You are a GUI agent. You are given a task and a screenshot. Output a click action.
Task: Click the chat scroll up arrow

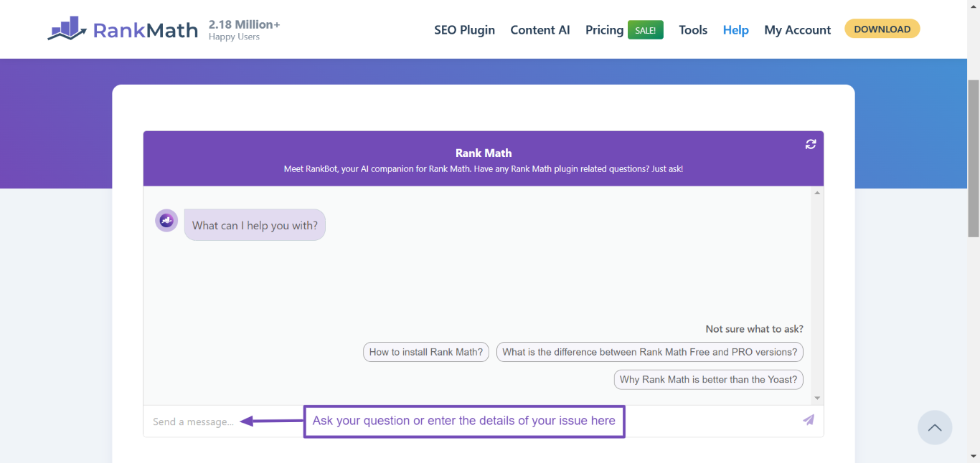coord(817,193)
